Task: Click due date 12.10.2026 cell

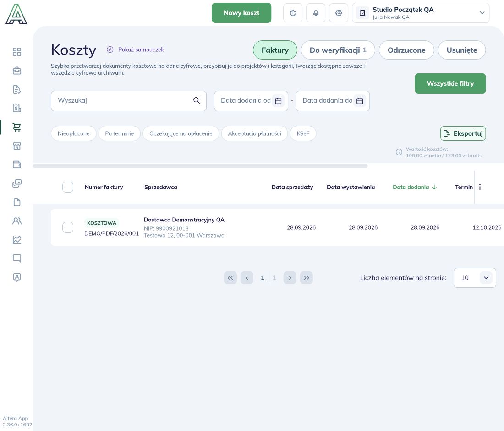Action: [487, 227]
